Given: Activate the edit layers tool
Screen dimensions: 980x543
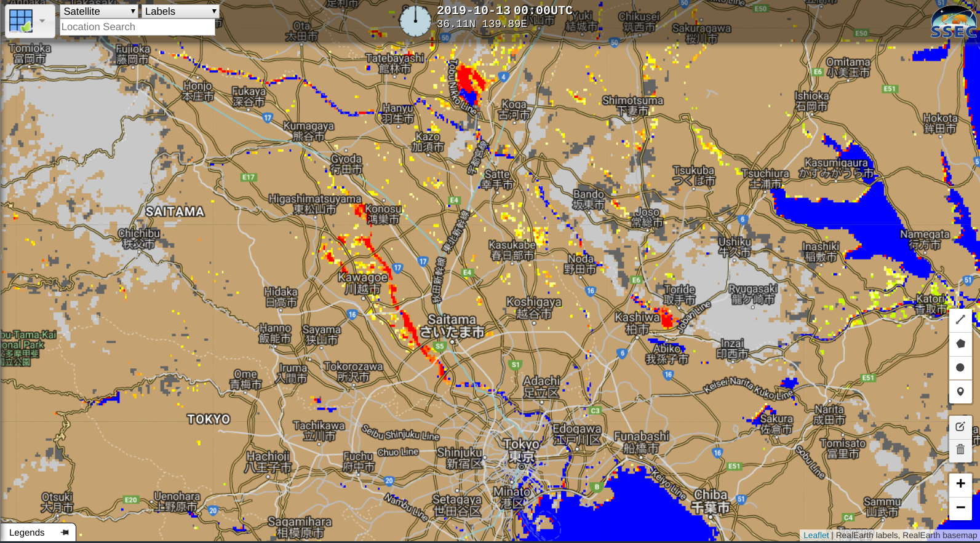Looking at the screenshot, I should (960, 426).
